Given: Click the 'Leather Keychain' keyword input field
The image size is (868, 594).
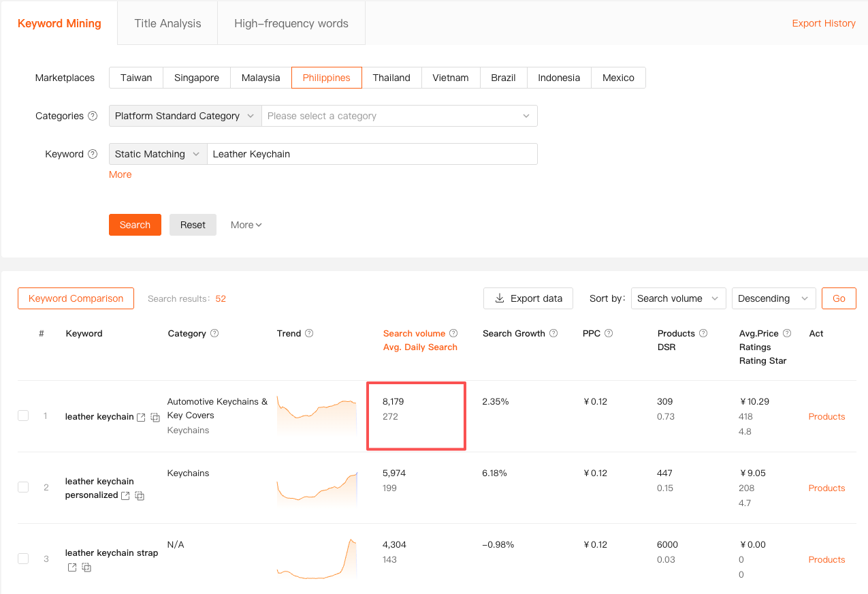Looking at the screenshot, I should pyautogui.click(x=372, y=154).
